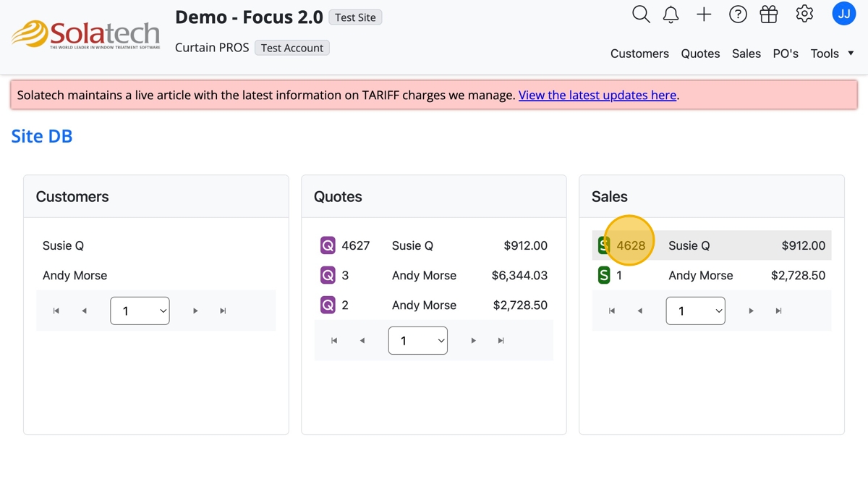
Task: Follow the 'View the latest updates here' link
Action: (x=597, y=95)
